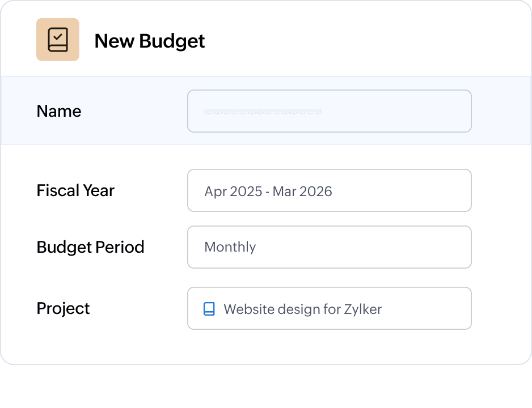
Task: Click the Name field label
Action: (59, 111)
